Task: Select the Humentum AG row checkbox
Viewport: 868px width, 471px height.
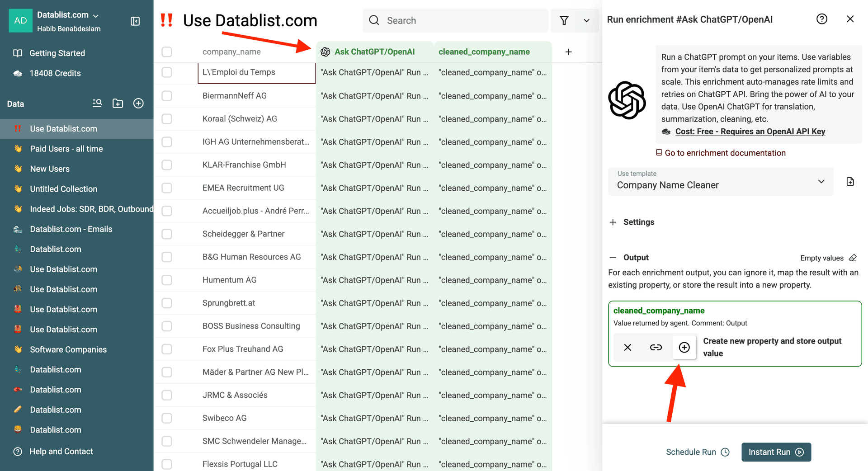Action: coord(167,280)
